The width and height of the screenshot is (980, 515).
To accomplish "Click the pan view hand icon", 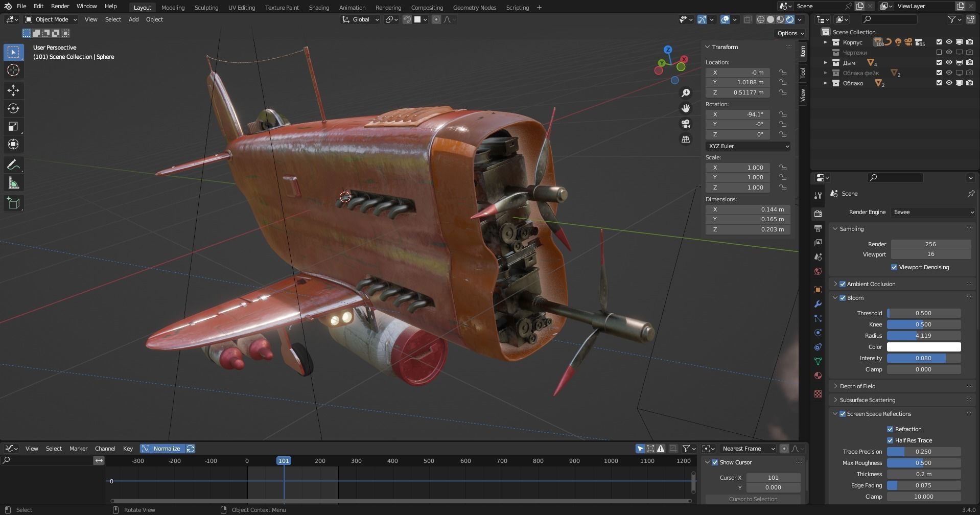I will 686,108.
